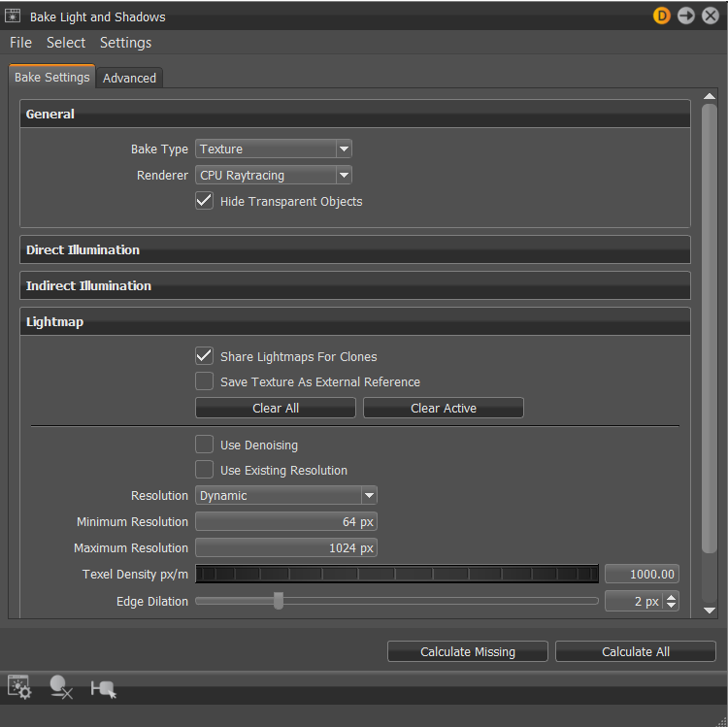Close the Bake Light and Shadows window
The height and width of the screenshot is (727, 728).
[711, 16]
